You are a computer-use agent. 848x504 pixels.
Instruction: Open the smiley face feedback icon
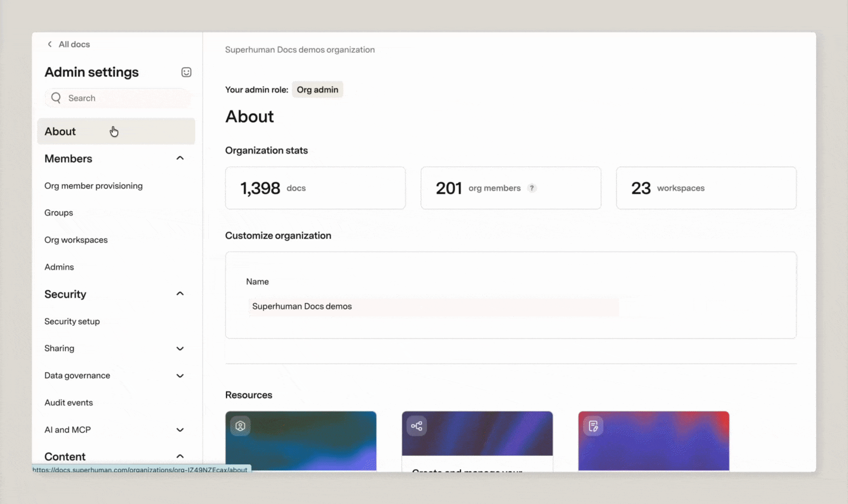coord(186,72)
